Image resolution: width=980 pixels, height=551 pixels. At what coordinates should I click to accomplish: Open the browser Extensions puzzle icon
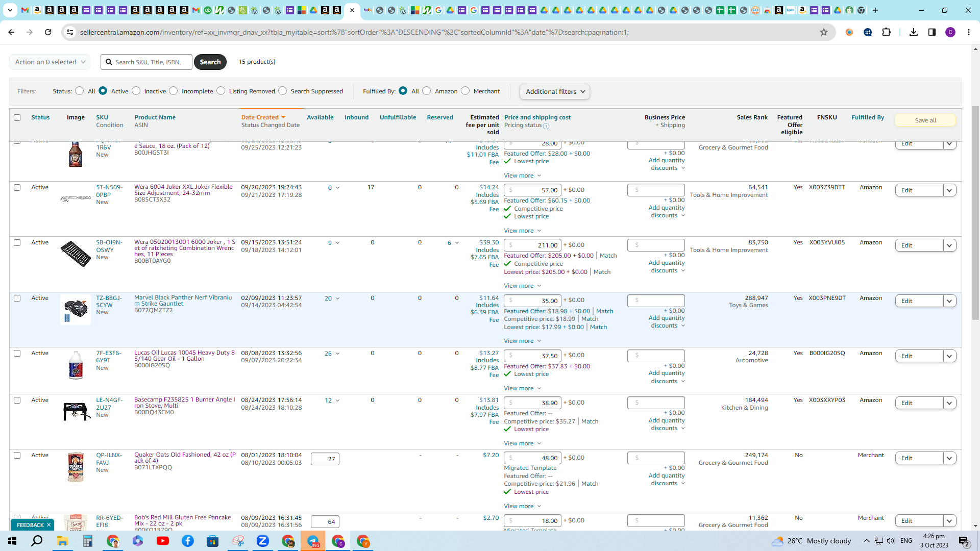click(886, 32)
